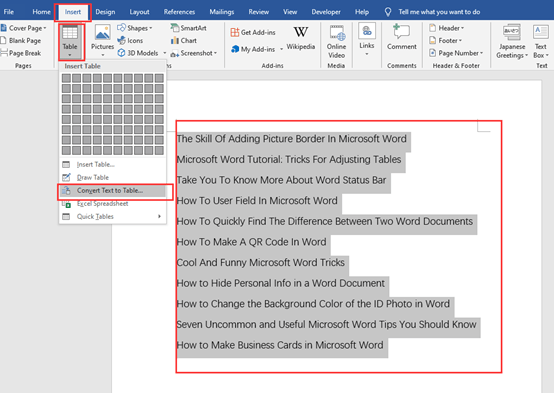Click the Pictures icon

point(102,33)
